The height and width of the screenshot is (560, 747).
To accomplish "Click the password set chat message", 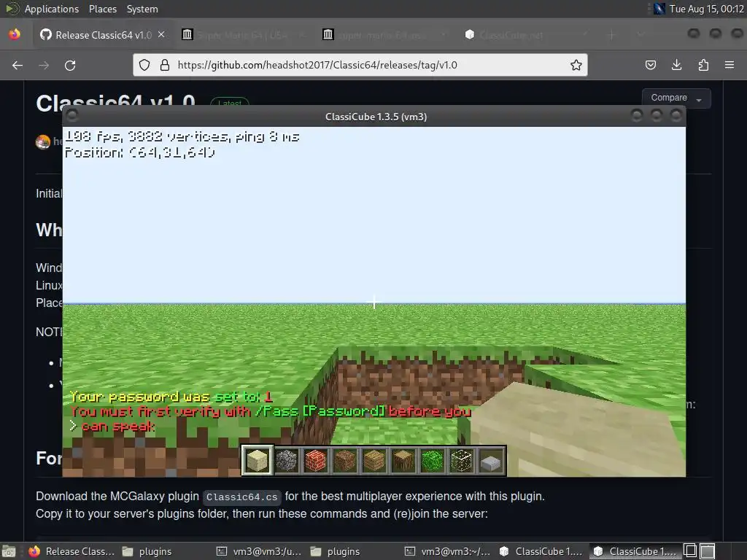I will (171, 397).
